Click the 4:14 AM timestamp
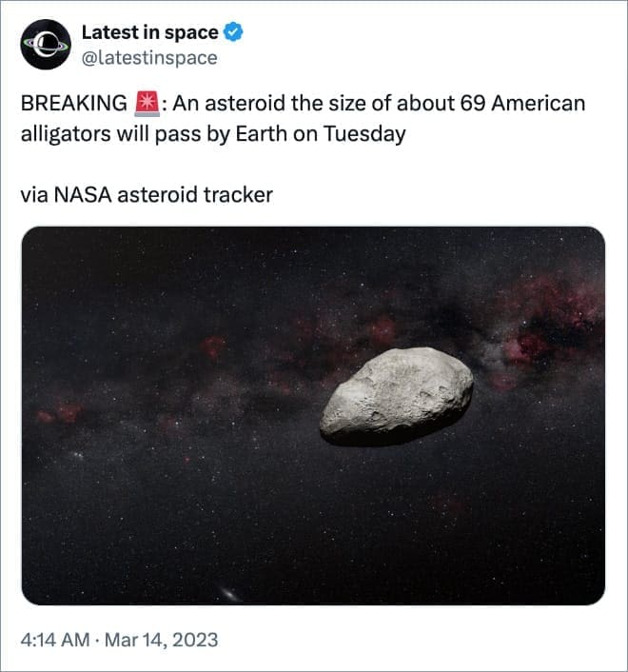628x672 pixels. pyautogui.click(x=52, y=640)
